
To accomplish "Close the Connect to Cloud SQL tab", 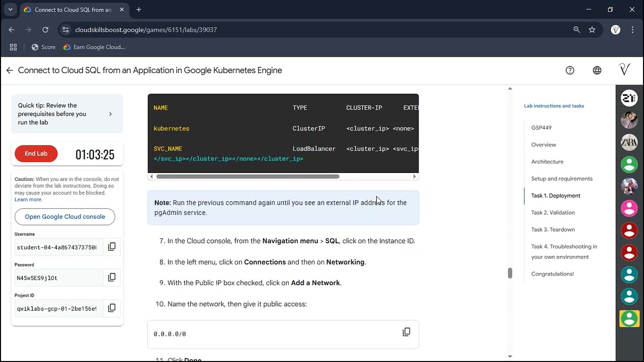I will tap(121, 10).
